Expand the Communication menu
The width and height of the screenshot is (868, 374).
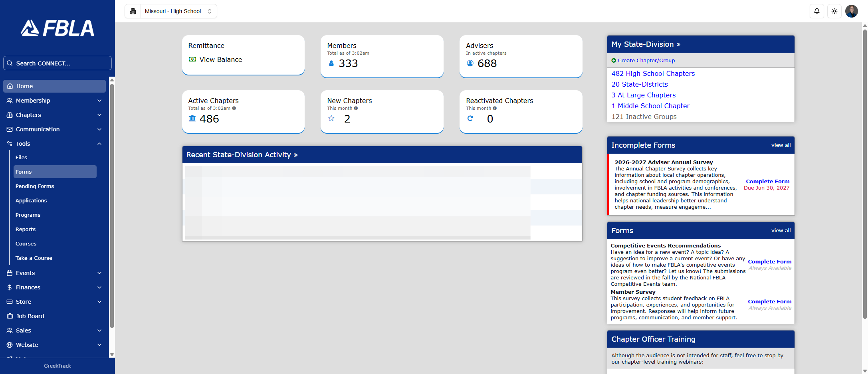[54, 129]
